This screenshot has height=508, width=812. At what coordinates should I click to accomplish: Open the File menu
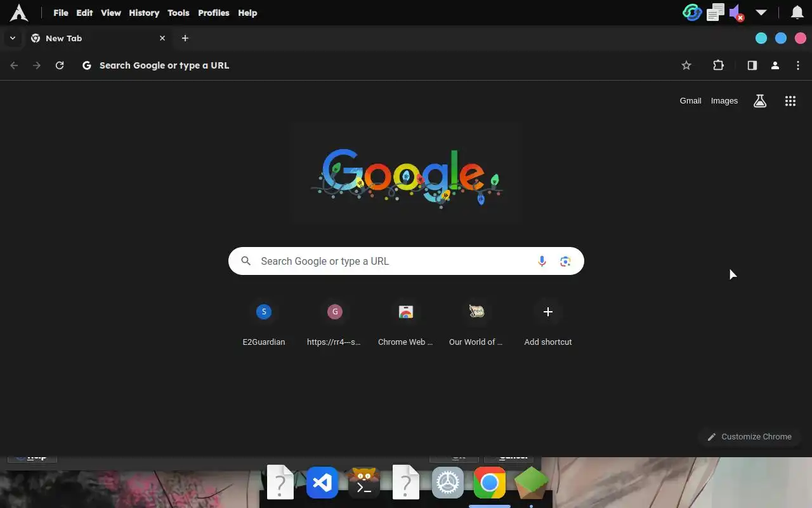coord(61,13)
